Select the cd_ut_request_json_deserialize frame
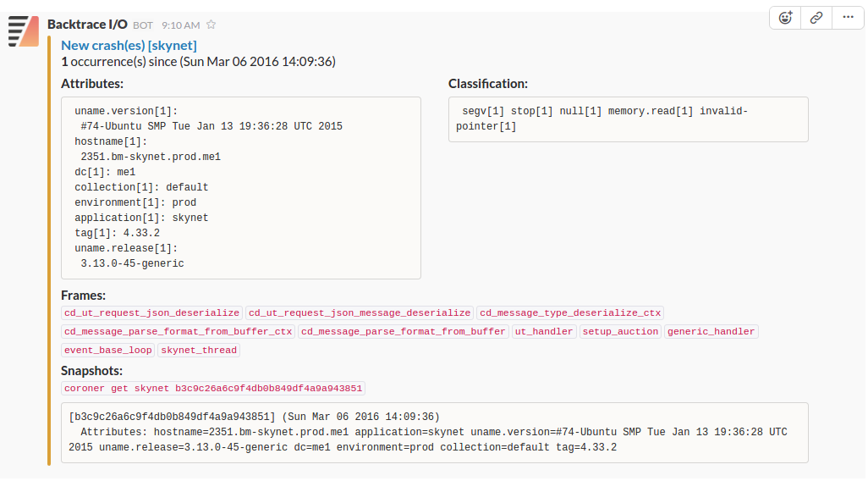The width and height of the screenshot is (868, 481). tap(151, 313)
